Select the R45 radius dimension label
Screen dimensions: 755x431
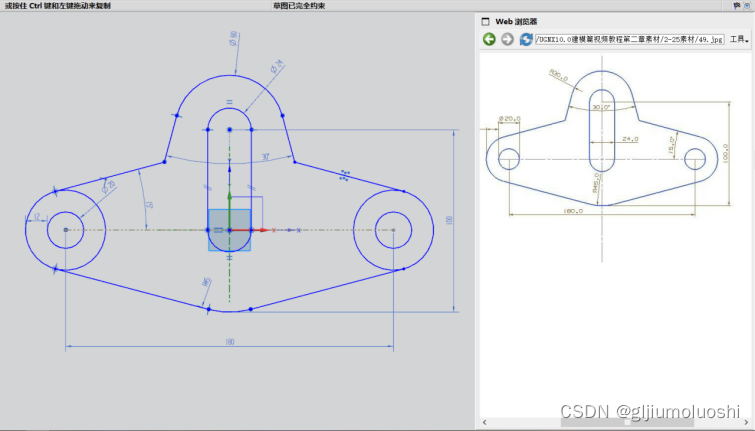pos(206,282)
